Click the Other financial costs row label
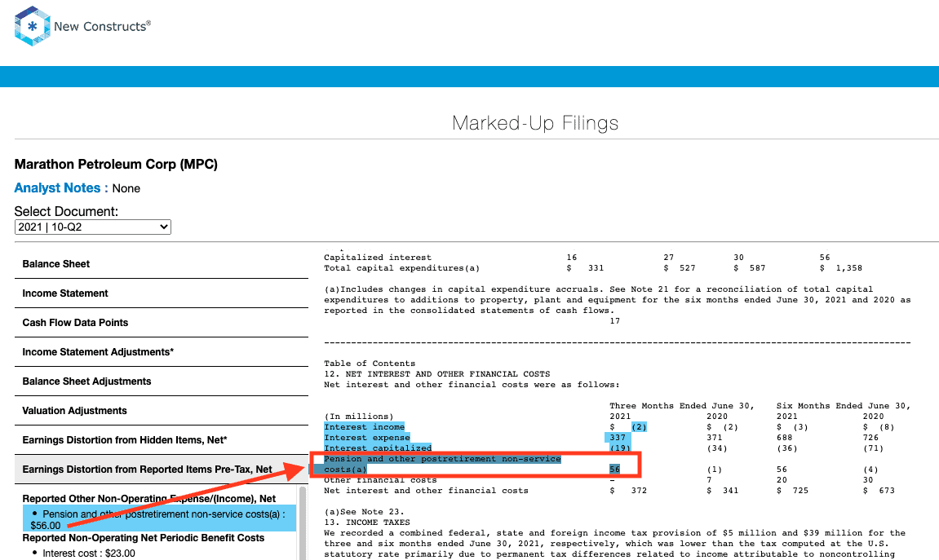Image resolution: width=939 pixels, height=560 pixels. (380, 480)
